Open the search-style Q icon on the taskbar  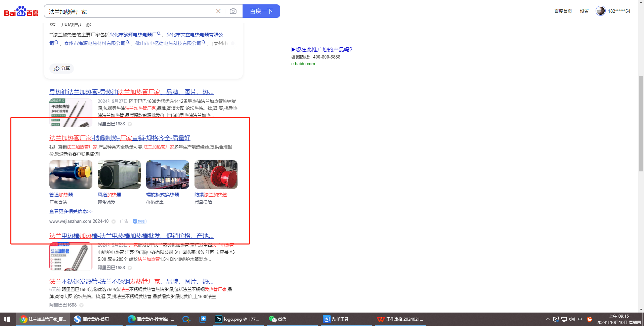pyautogui.click(x=186, y=319)
